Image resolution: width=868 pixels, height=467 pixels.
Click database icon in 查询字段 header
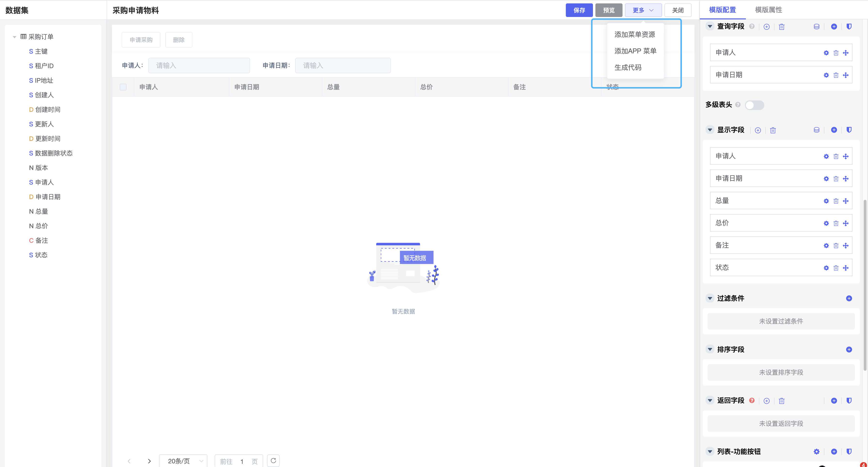click(816, 27)
